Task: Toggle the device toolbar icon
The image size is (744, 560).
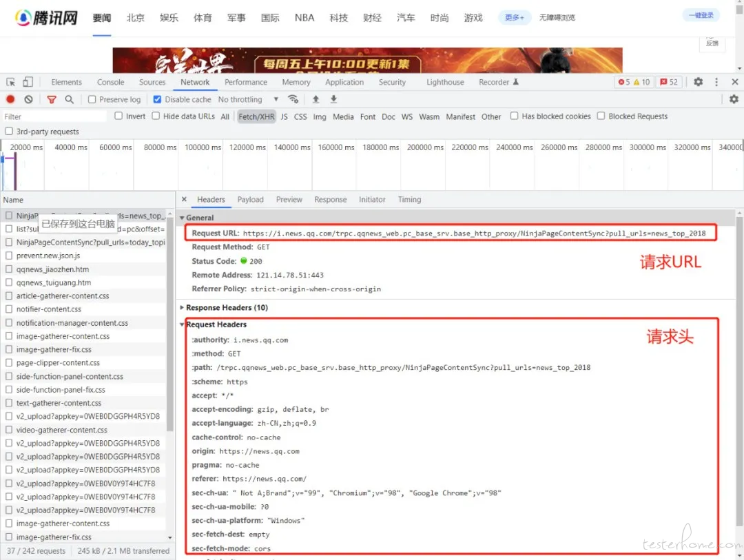Action: pos(28,82)
